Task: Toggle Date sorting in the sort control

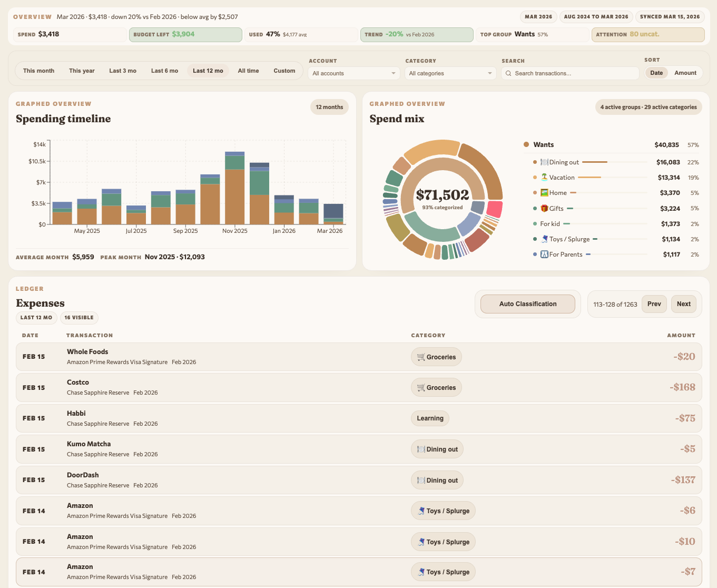Action: point(656,73)
